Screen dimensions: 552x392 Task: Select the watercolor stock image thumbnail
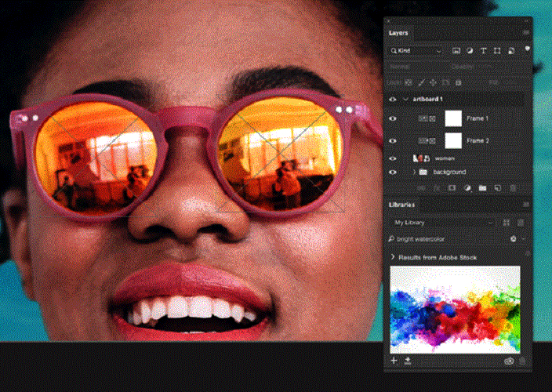(455, 308)
